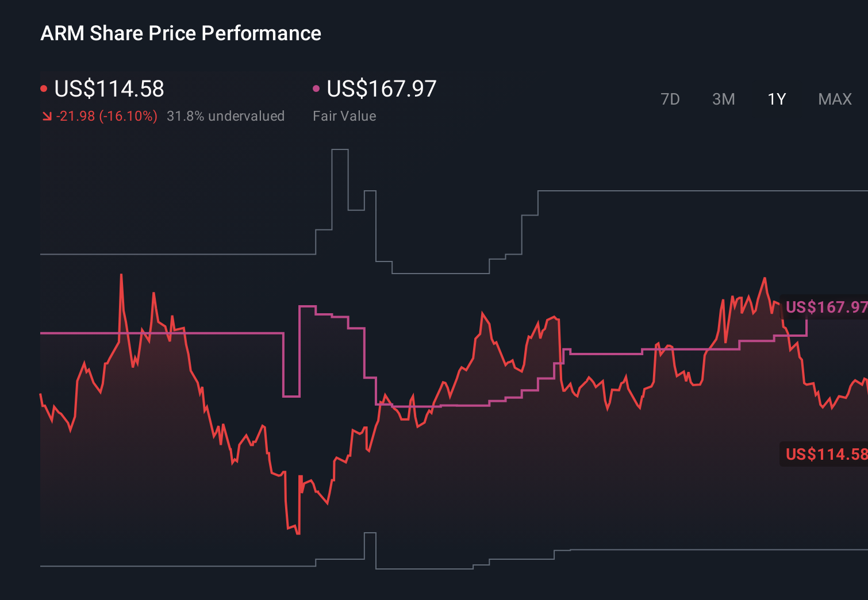Viewport: 868px width, 600px height.
Task: Click the 31.8% undervalued label
Action: [226, 116]
